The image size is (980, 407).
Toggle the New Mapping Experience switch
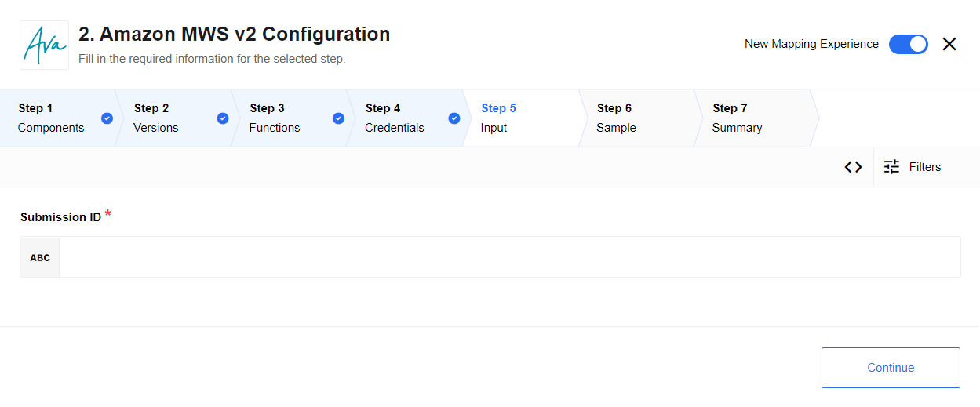click(x=908, y=45)
